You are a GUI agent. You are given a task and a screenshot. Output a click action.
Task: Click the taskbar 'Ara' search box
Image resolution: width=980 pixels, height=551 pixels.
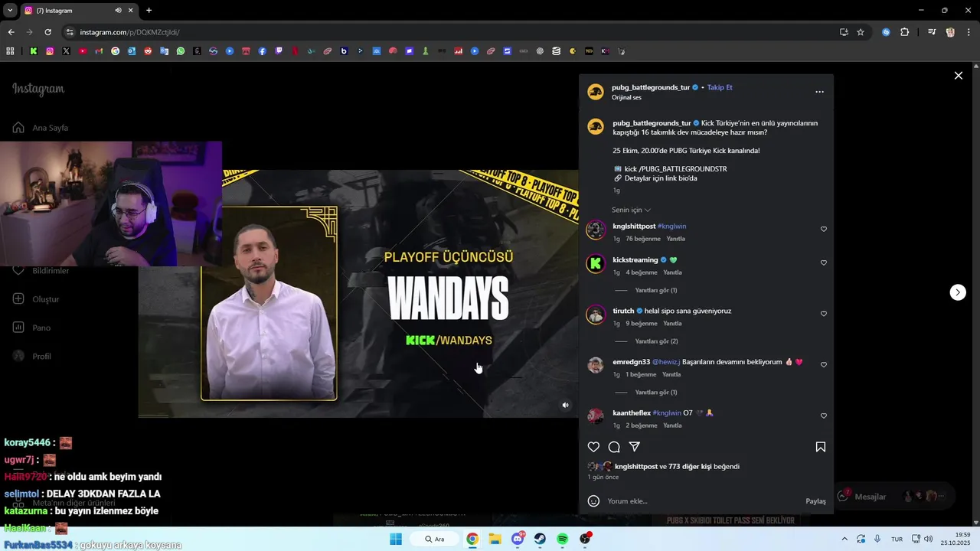434,539
